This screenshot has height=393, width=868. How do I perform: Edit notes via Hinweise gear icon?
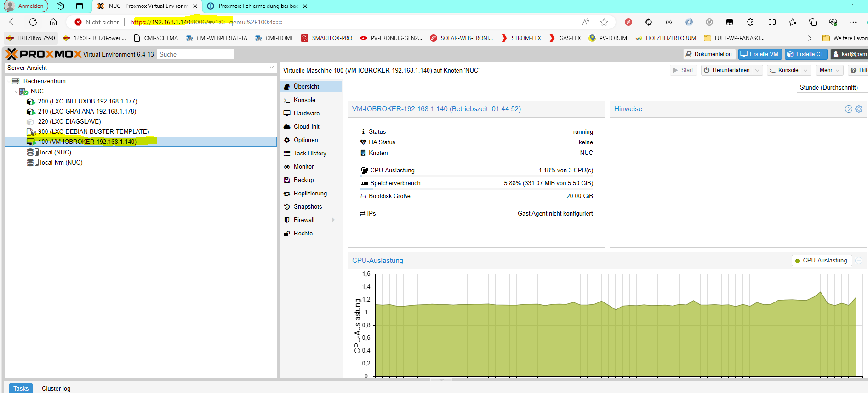[x=859, y=109]
